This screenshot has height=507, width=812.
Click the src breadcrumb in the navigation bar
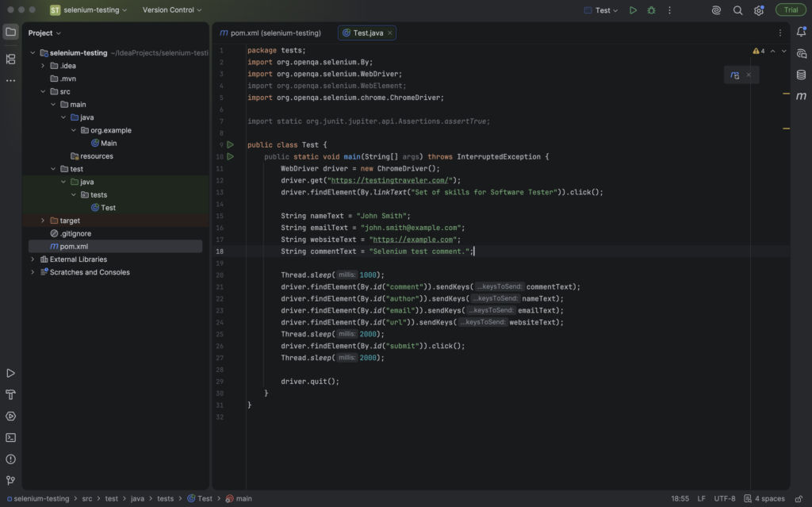87,499
